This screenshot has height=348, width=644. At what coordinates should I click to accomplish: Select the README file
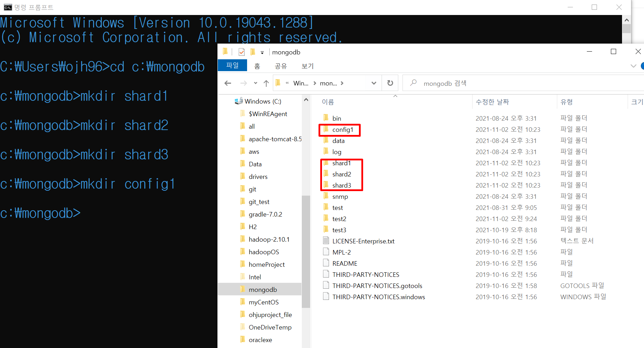[x=345, y=264]
